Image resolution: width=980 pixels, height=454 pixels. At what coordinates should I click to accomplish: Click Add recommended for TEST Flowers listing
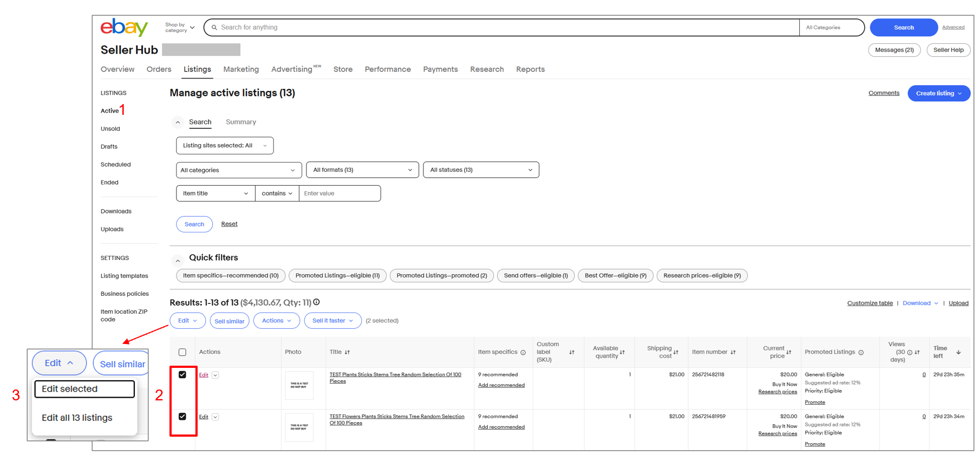501,427
